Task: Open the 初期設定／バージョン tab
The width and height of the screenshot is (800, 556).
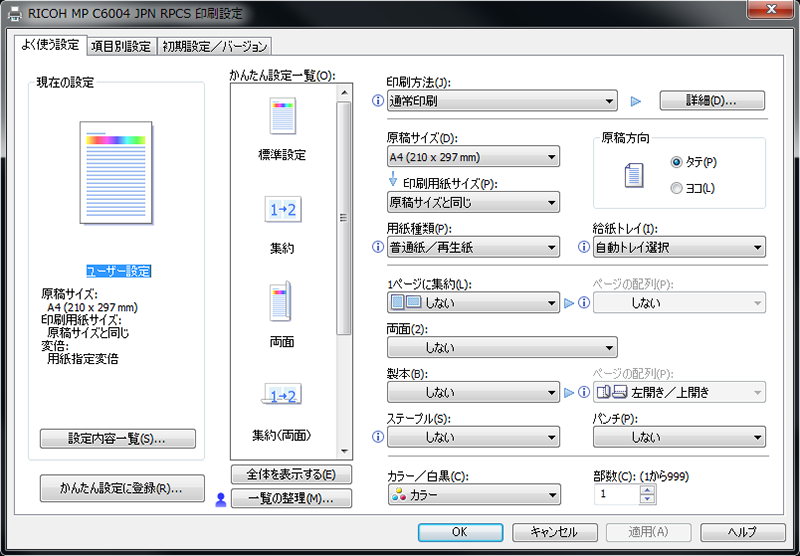Action: [214, 46]
